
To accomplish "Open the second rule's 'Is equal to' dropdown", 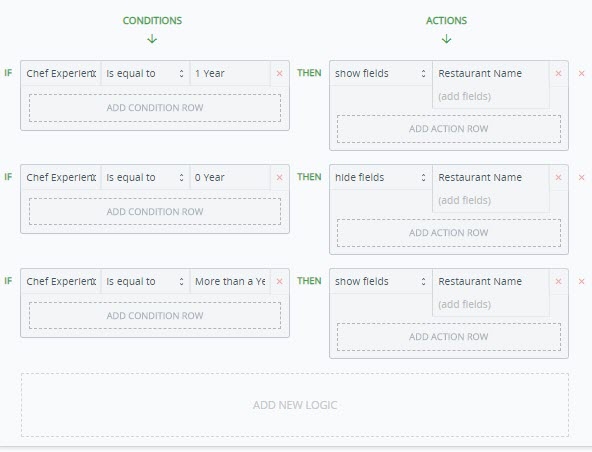I will click(145, 177).
